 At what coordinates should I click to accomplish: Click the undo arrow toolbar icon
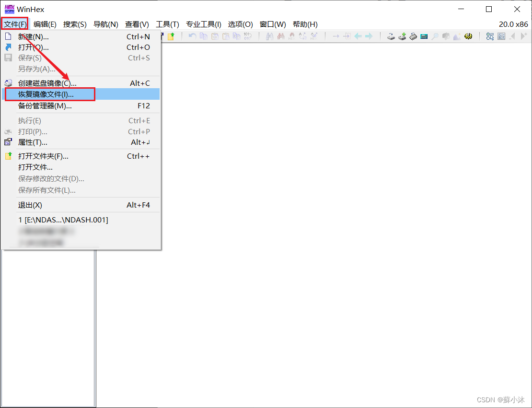(192, 36)
